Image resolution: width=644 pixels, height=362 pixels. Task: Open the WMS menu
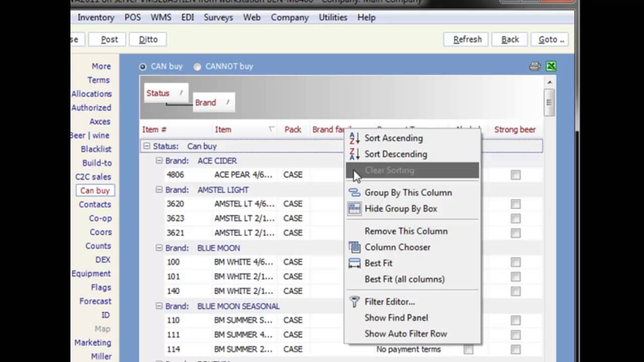161,18
